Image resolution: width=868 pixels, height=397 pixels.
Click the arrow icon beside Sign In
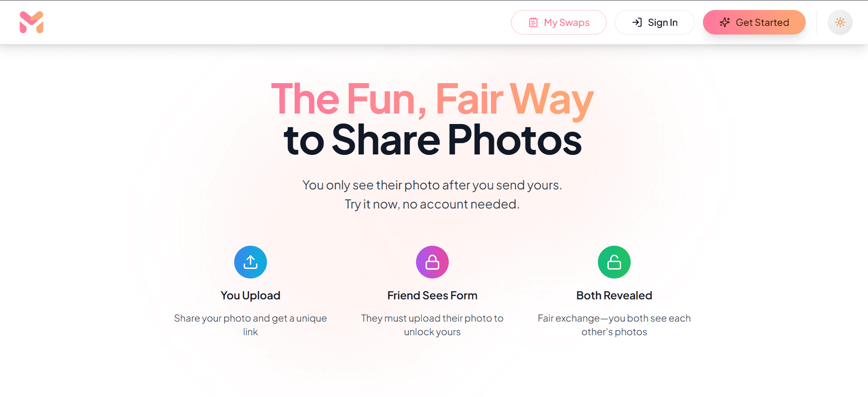pos(637,22)
